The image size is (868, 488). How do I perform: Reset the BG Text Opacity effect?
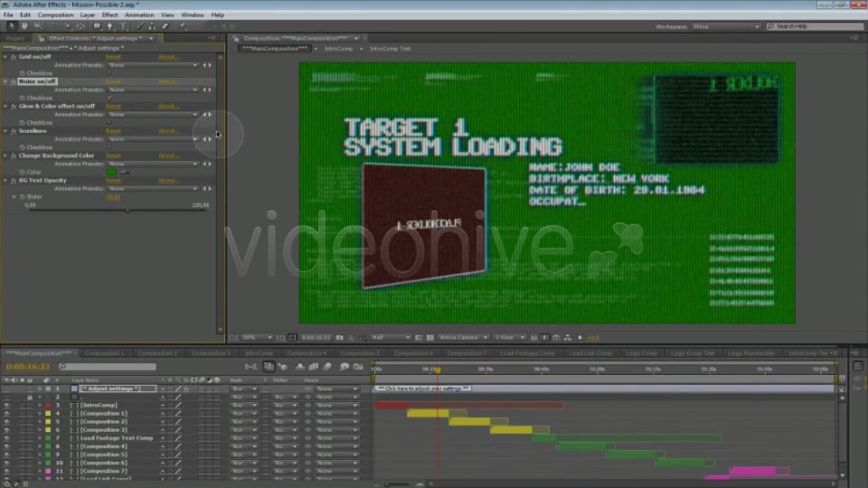[113, 181]
